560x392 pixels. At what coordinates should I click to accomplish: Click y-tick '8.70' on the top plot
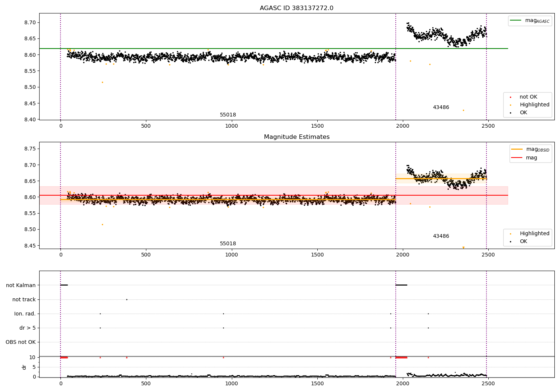click(31, 22)
